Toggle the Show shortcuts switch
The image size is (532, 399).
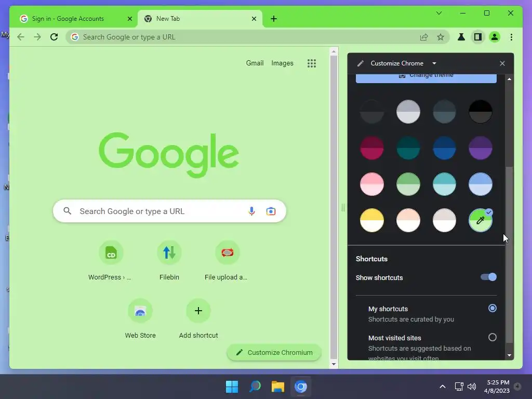coord(488,277)
